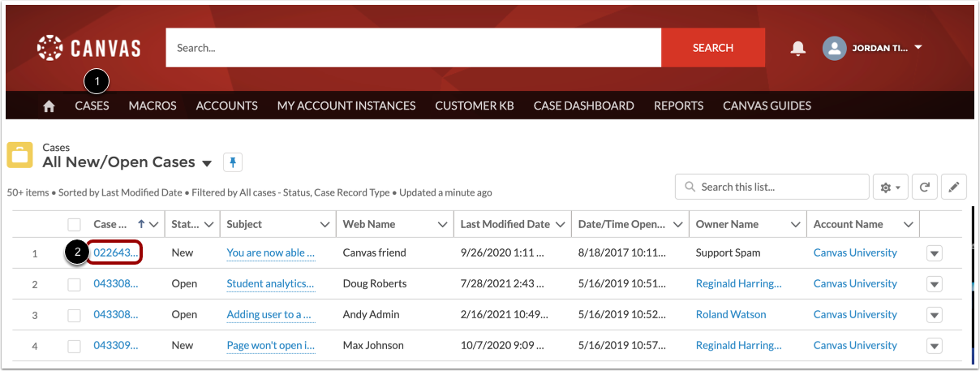Open row actions for Canvas friend case

pos(935,253)
